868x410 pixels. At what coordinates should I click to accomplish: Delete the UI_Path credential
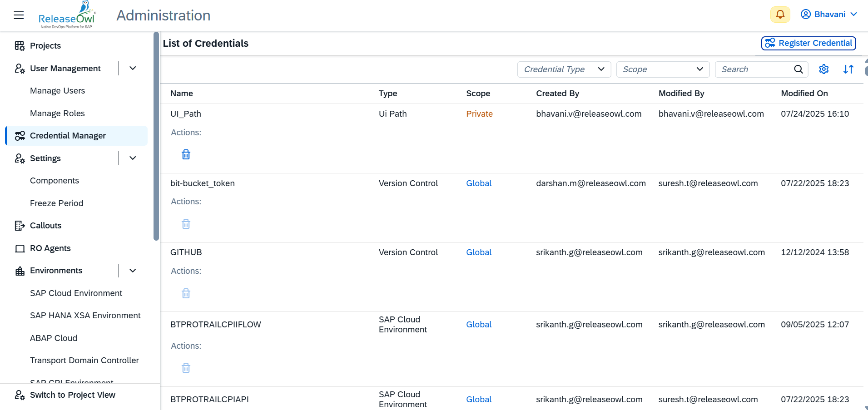(186, 155)
